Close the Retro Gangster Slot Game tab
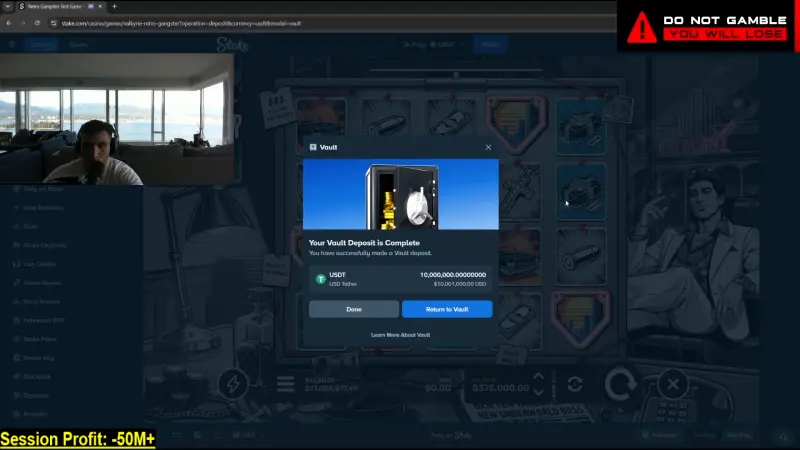This screenshot has height=450, width=800. click(x=100, y=7)
